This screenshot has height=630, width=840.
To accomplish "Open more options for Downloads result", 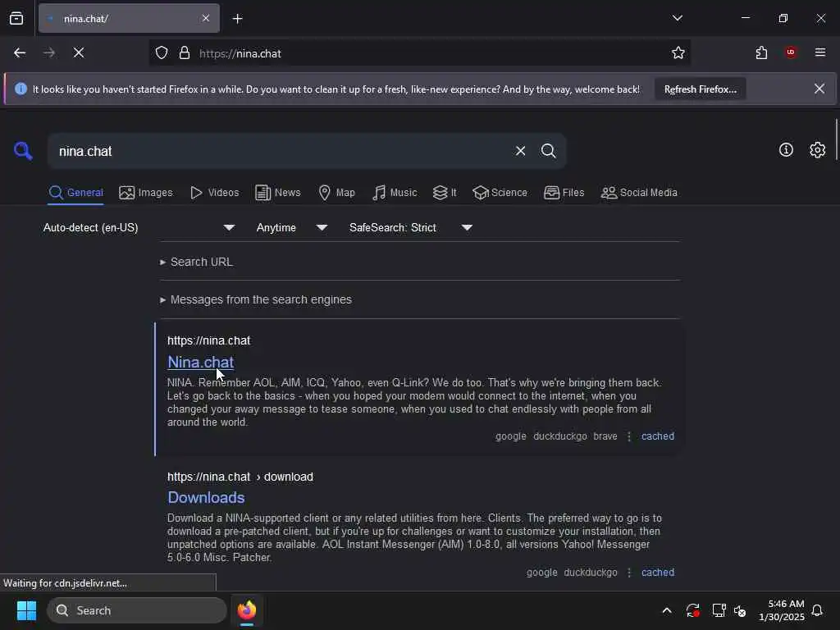I will tap(629, 573).
